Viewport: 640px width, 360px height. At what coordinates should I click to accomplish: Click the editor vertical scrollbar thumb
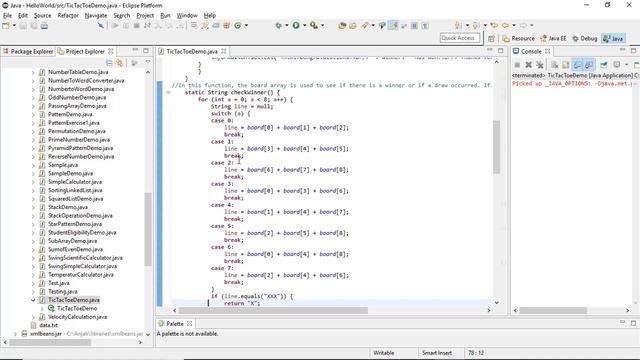[496, 147]
